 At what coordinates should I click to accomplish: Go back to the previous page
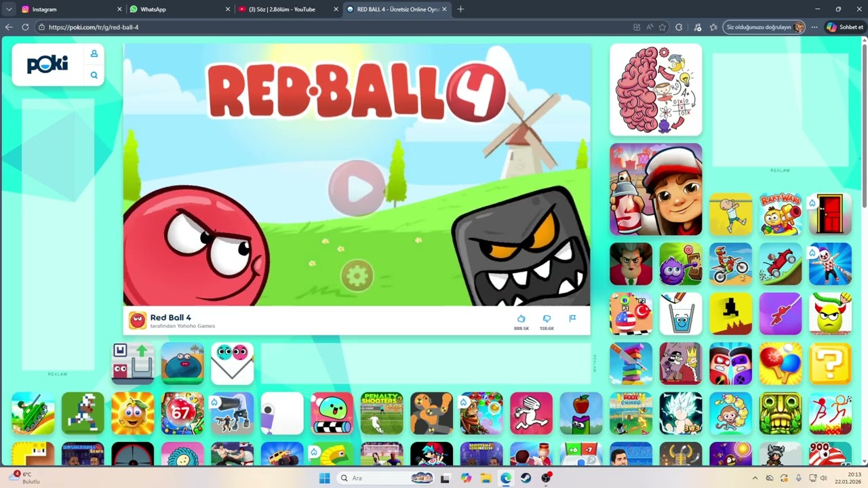coord(9,27)
